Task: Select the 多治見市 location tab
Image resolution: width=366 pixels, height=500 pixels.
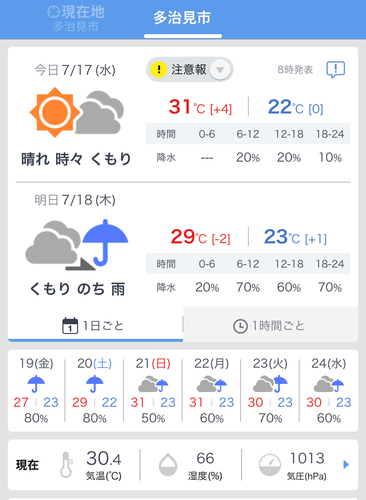Action: pyautogui.click(x=183, y=19)
